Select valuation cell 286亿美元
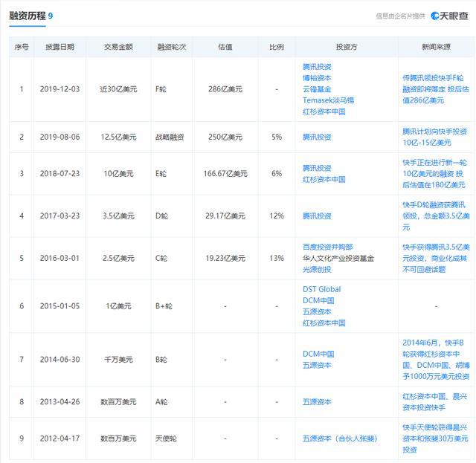The image size is (476, 463). [x=225, y=89]
